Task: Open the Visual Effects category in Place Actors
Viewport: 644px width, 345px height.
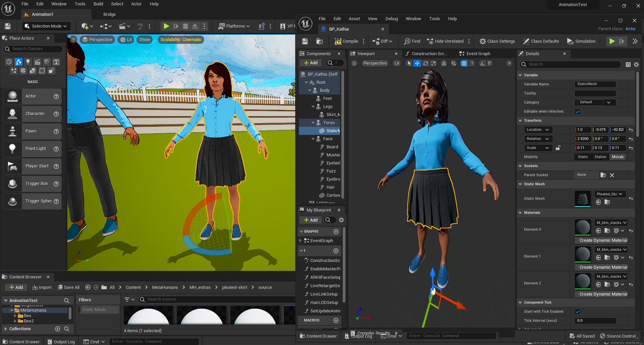Action: [14, 71]
